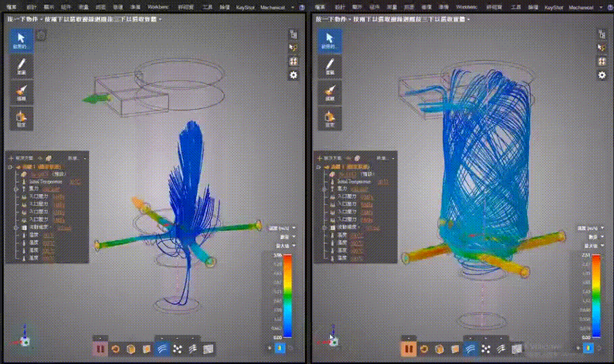
Task: Open Workbench menu in right window
Action: click(x=466, y=7)
